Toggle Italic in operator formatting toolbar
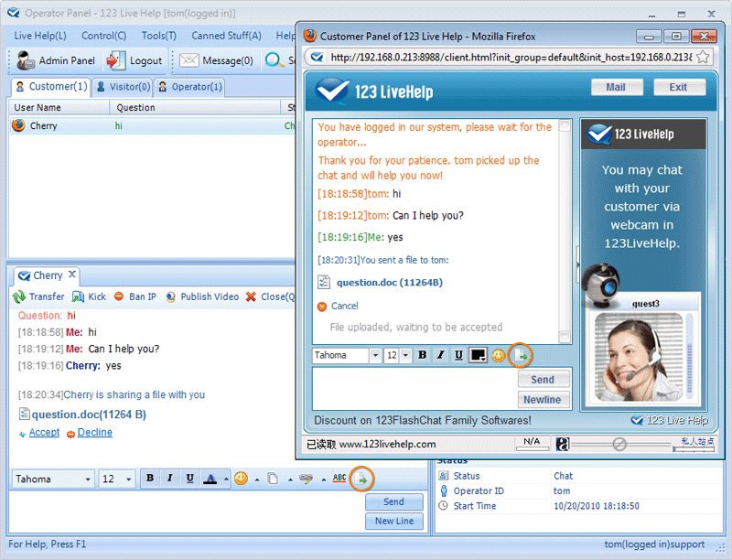732x560 pixels. coord(169,479)
